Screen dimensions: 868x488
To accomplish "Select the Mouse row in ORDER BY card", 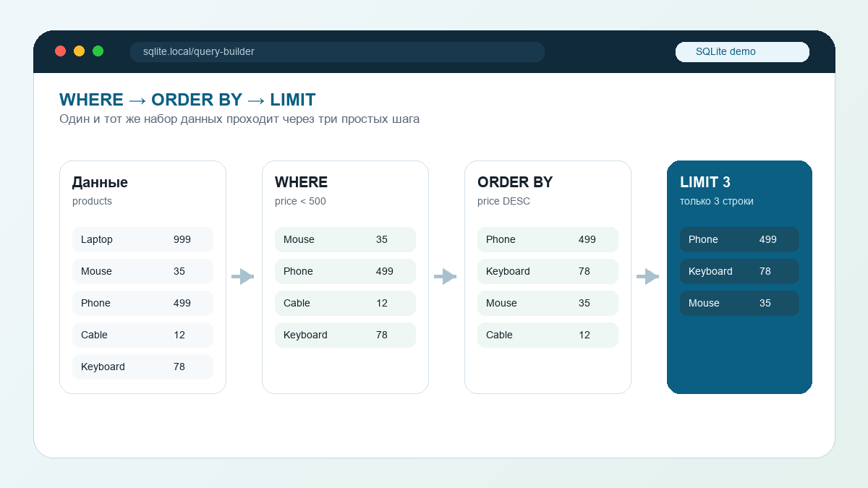I will 548,303.
